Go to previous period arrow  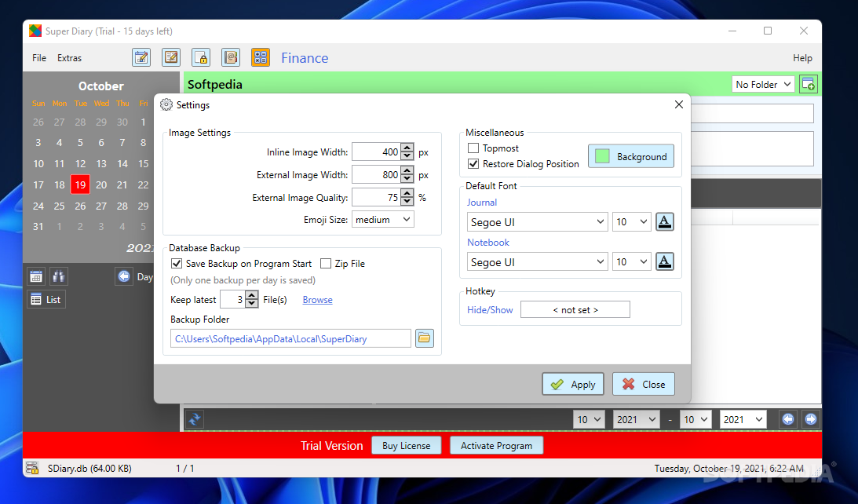pos(788,419)
